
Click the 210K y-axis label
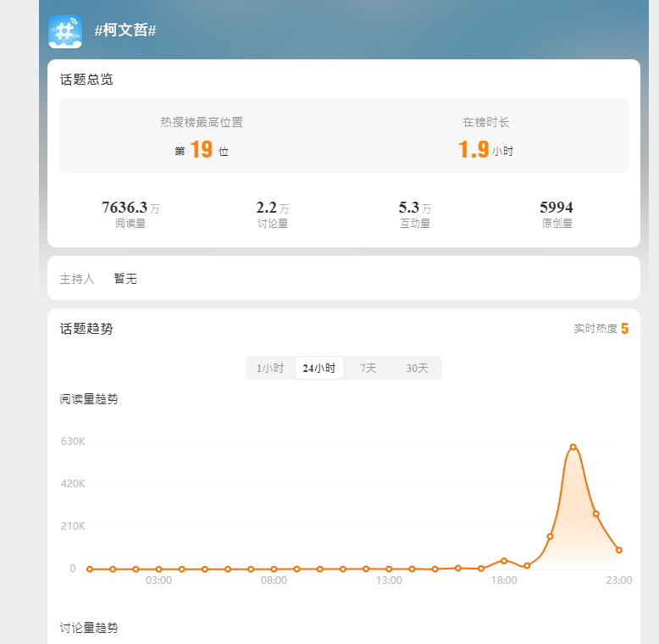click(73, 526)
